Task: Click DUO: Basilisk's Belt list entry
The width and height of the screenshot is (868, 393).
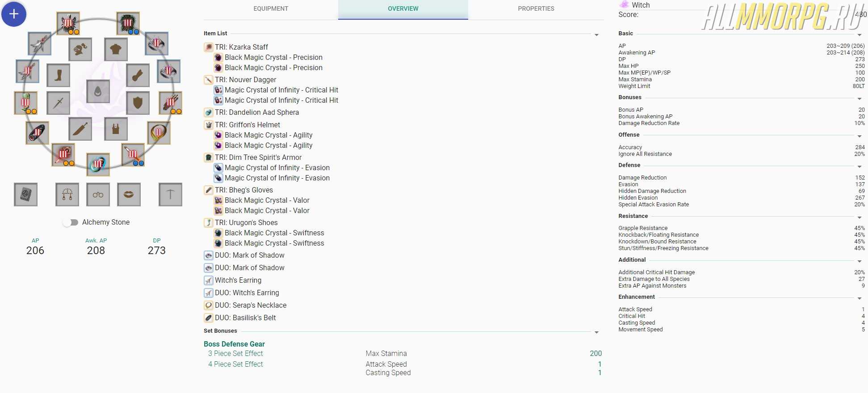Action: point(245,318)
